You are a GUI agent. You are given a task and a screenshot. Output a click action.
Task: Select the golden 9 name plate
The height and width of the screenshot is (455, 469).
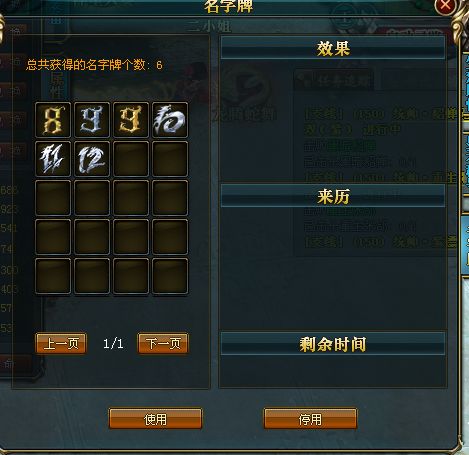click(x=131, y=120)
